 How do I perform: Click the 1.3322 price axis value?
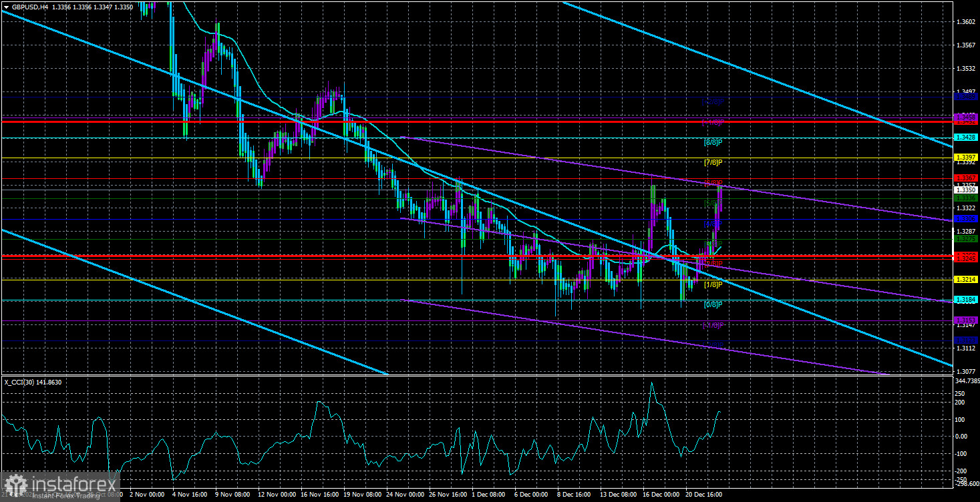pyautogui.click(x=966, y=208)
